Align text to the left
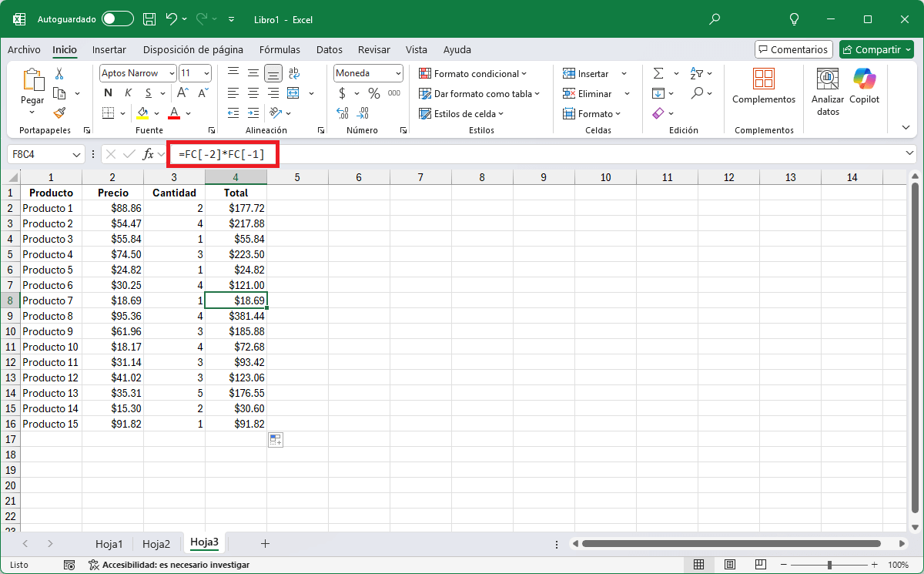The image size is (924, 574). pos(233,93)
